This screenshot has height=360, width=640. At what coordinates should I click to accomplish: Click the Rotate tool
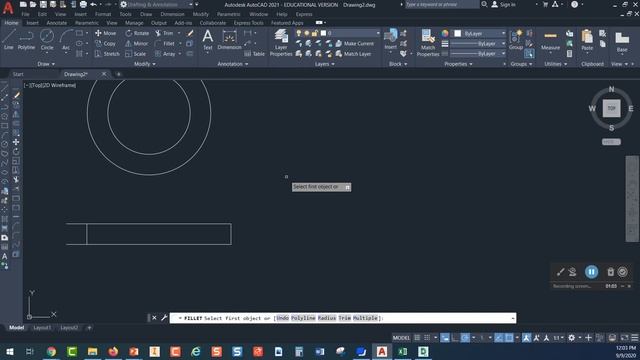pos(138,33)
